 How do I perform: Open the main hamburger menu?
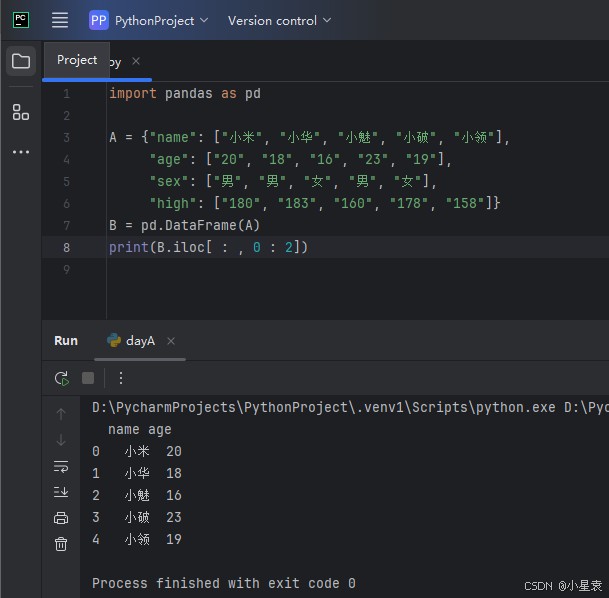[x=60, y=20]
